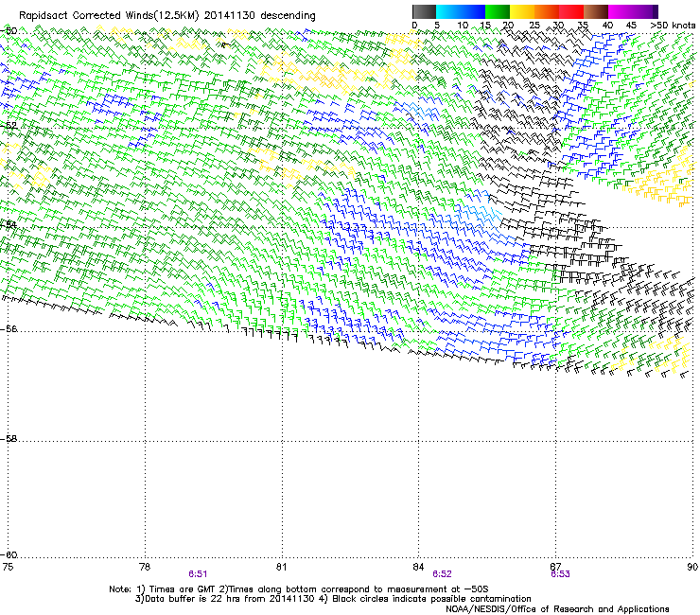The height and width of the screenshot is (615, 700).
Task: Click the '20141130 descending' date text in title
Action: point(259,16)
